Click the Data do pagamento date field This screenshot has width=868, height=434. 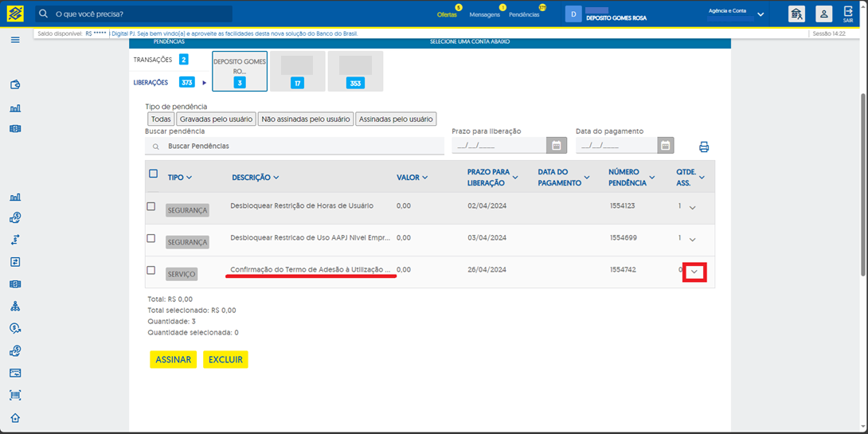[x=616, y=146]
